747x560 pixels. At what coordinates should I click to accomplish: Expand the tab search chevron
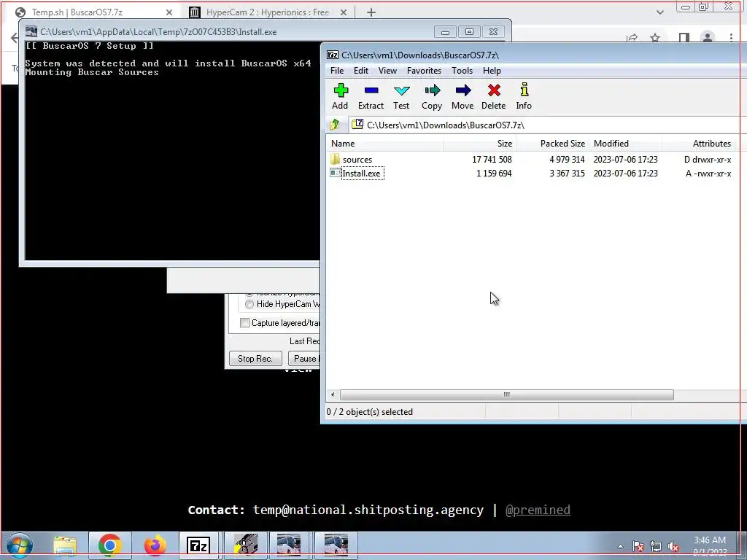tap(659, 12)
